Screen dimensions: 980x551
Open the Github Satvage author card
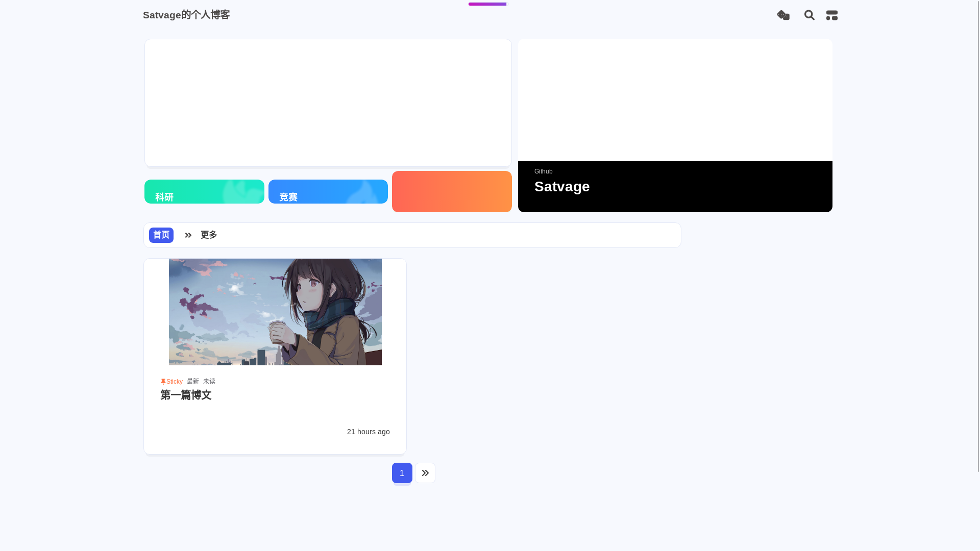pos(675,126)
